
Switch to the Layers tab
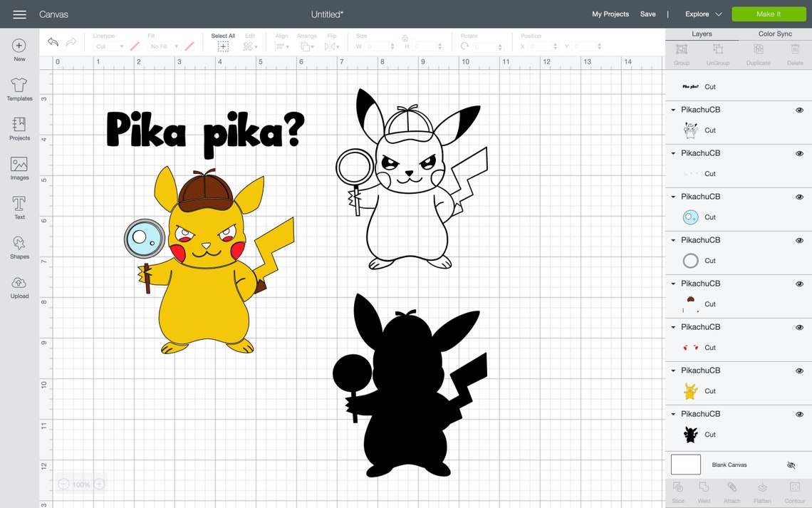point(702,34)
